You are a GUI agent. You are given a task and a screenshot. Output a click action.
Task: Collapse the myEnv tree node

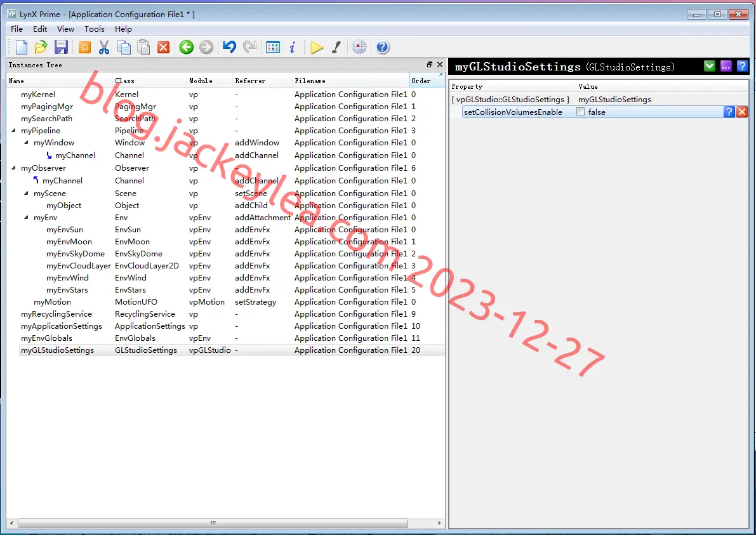[x=27, y=218]
